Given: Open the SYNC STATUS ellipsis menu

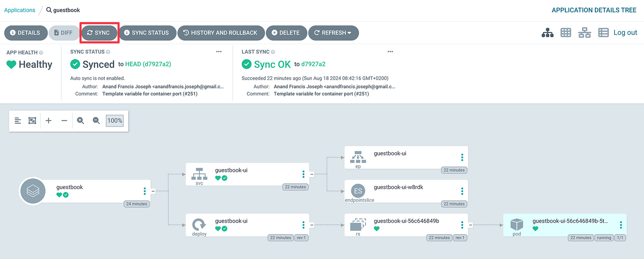Looking at the screenshot, I should pos(218,51).
